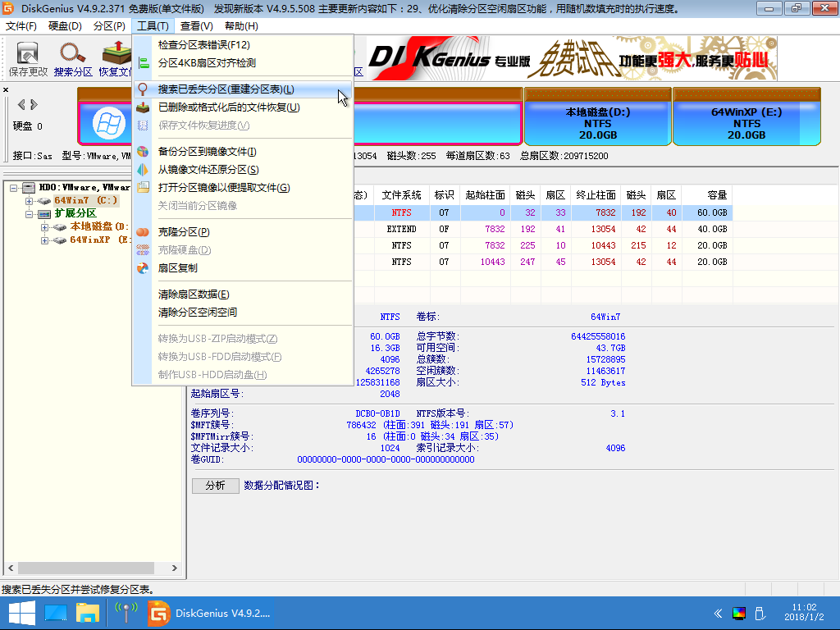Select 克隆分区 from the menu
Image resolution: width=840 pixels, height=630 pixels.
pos(184,232)
